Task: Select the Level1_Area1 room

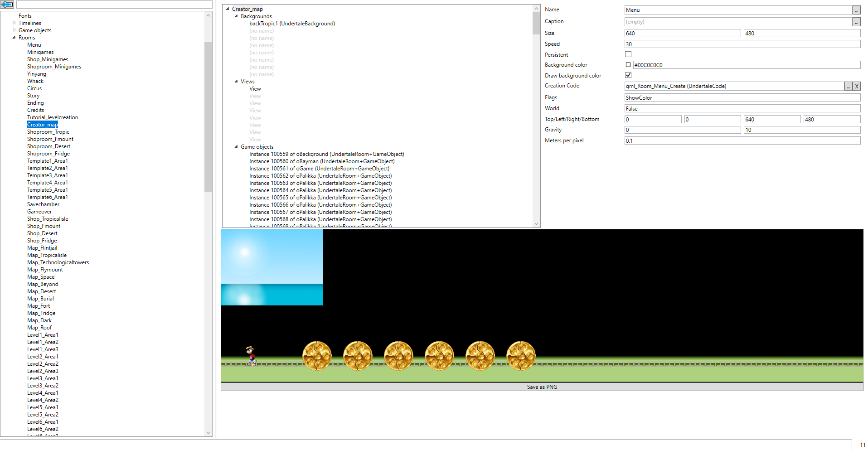Action: click(x=43, y=335)
